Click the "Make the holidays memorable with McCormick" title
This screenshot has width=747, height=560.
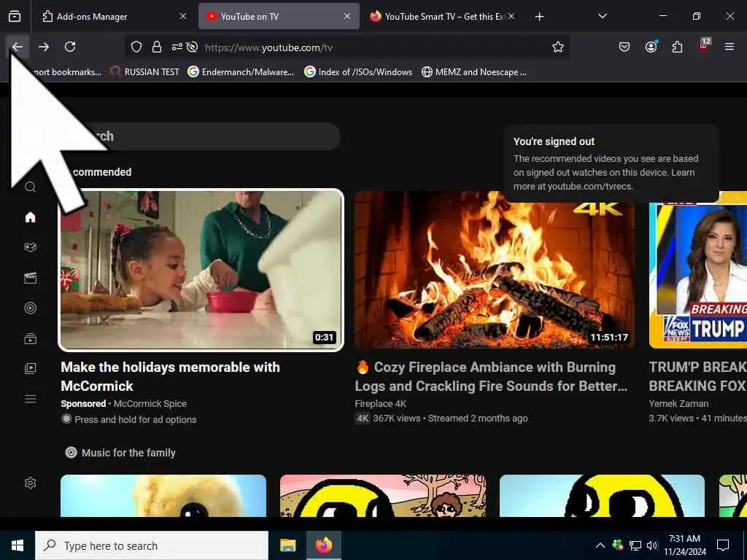(x=170, y=376)
